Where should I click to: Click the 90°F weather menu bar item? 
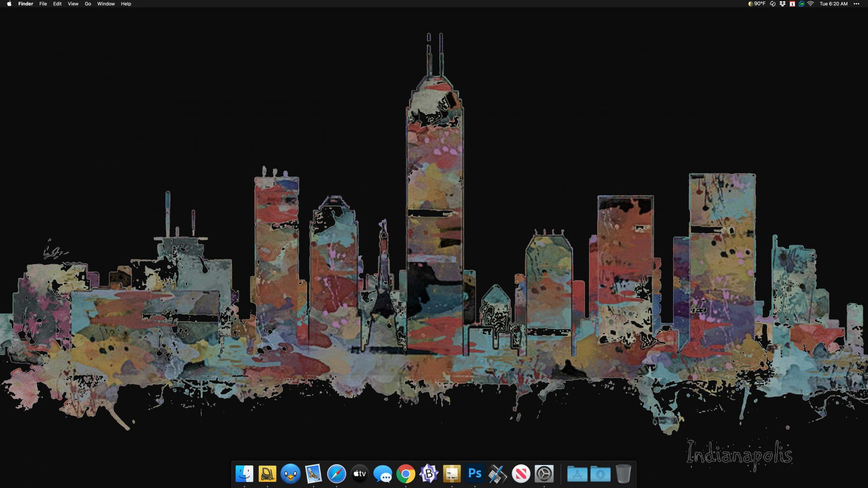pos(756,3)
